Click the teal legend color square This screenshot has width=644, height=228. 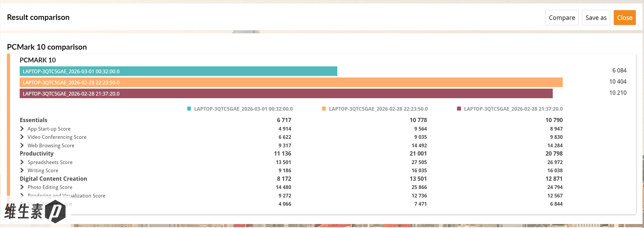click(189, 109)
